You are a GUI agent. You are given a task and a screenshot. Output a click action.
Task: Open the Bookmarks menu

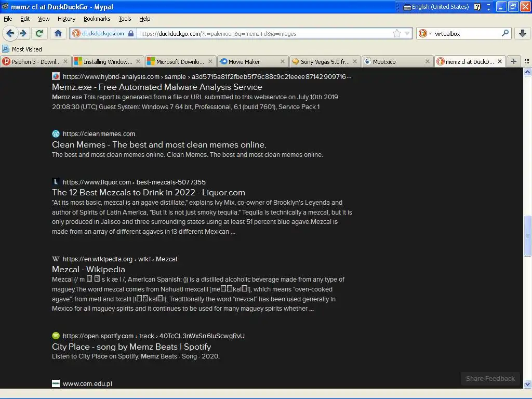[97, 19]
